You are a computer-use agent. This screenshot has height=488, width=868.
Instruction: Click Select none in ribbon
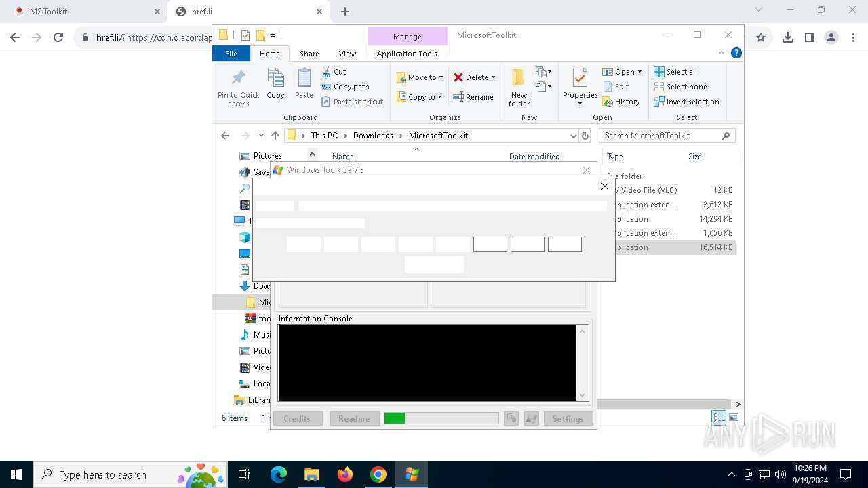680,87
